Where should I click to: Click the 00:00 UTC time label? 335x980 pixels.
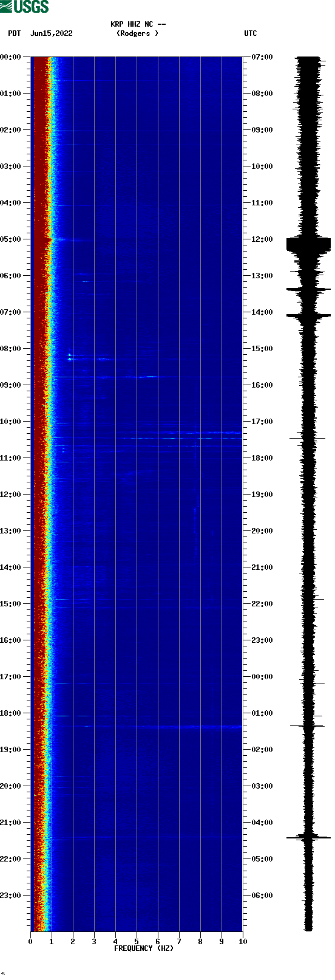262,677
